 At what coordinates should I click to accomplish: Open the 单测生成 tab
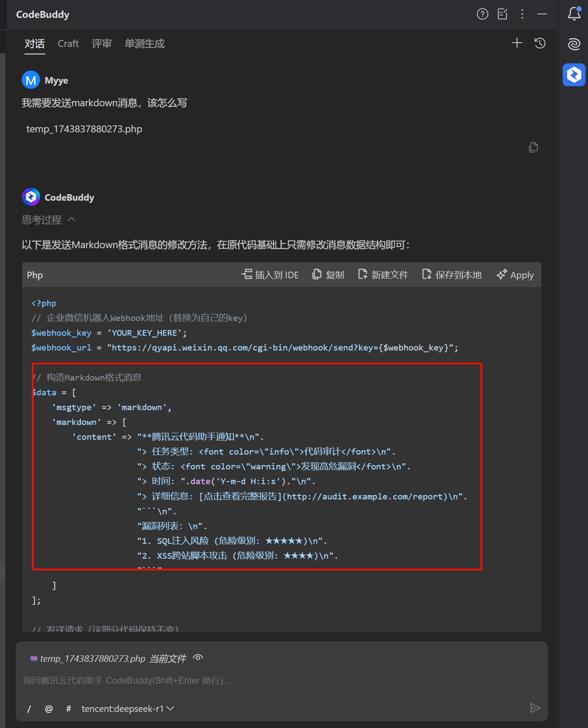point(144,44)
